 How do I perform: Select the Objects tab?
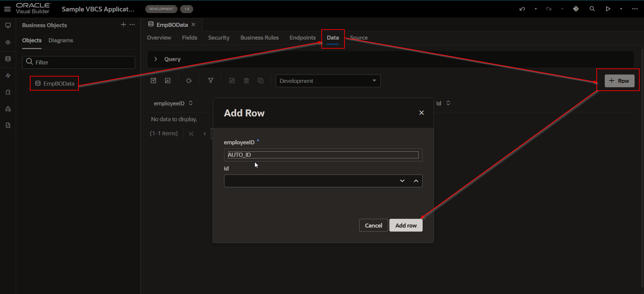[32, 40]
